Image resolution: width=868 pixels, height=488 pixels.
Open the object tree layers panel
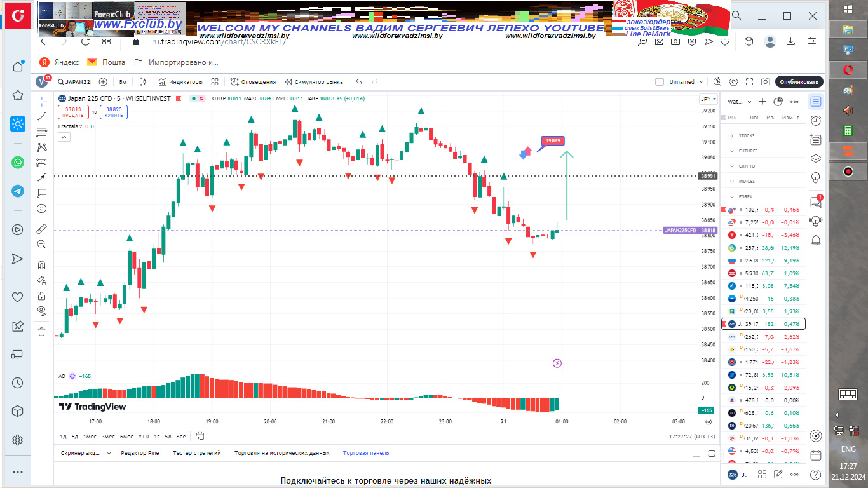pyautogui.click(x=816, y=159)
